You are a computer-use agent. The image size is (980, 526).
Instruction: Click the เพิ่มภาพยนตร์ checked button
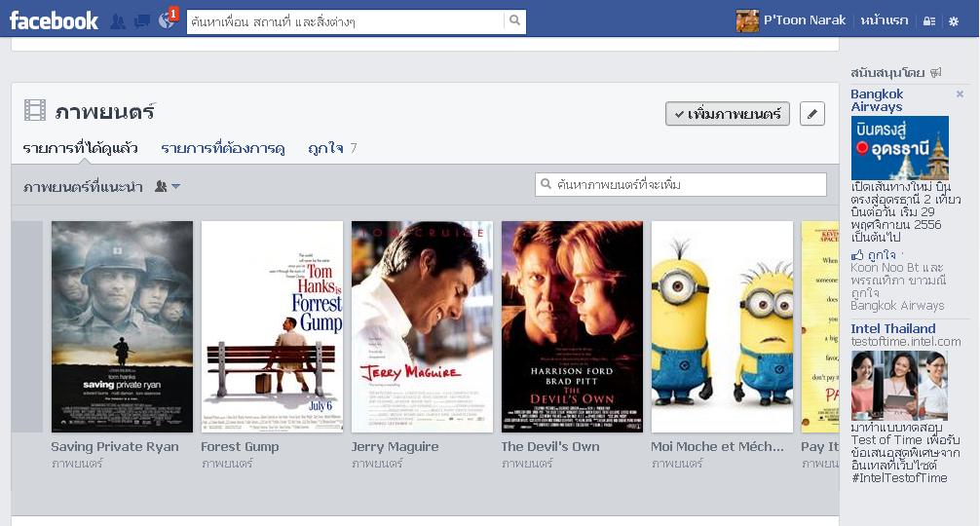pos(727,114)
